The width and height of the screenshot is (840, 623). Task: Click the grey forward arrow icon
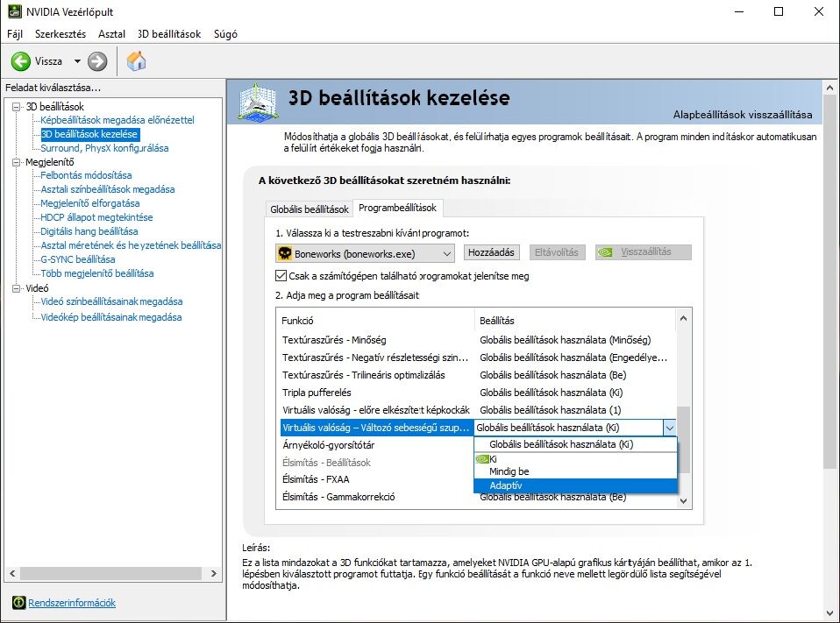97,61
